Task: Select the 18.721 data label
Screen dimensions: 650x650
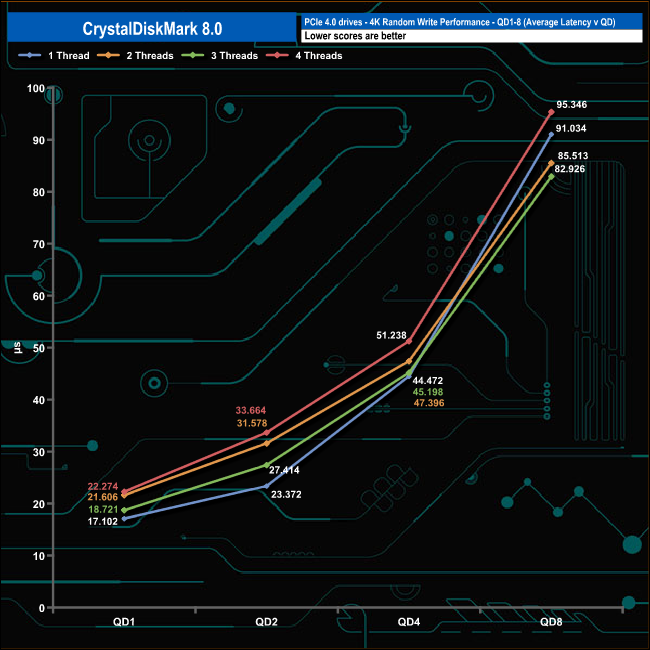Action: click(x=103, y=509)
